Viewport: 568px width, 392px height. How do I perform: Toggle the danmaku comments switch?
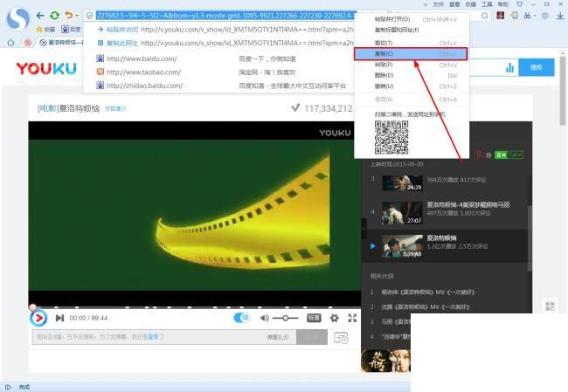pos(242,319)
